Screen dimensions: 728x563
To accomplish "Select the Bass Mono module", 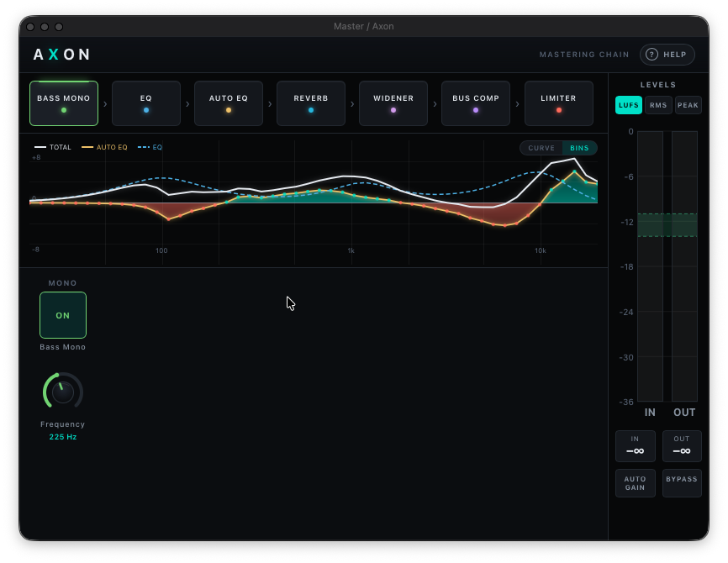I will click(64, 103).
